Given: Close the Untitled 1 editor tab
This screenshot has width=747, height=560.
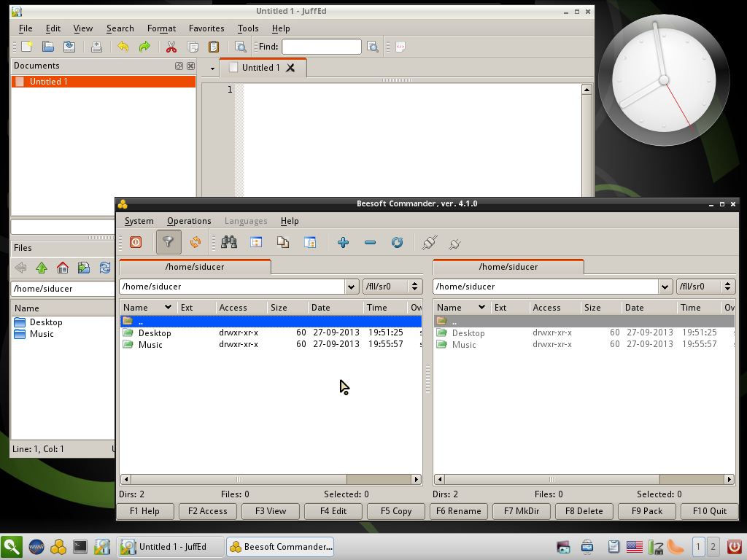Looking at the screenshot, I should (290, 68).
